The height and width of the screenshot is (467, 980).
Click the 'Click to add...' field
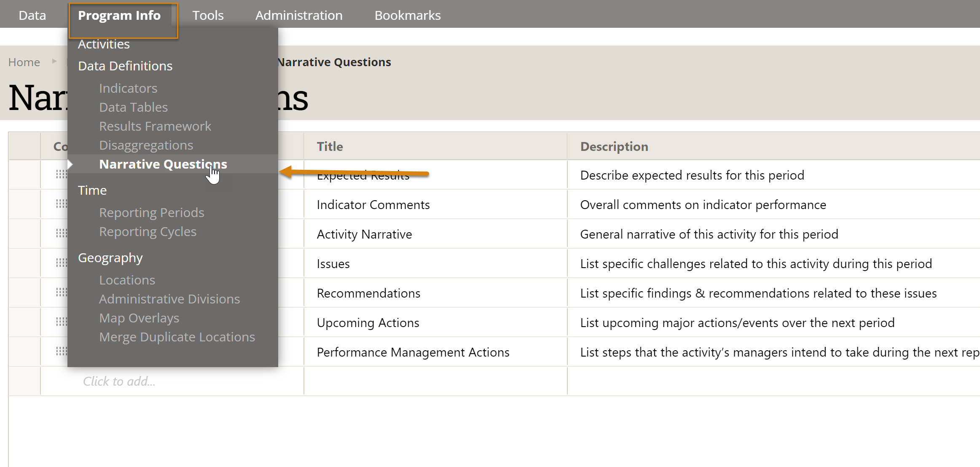pyautogui.click(x=119, y=381)
